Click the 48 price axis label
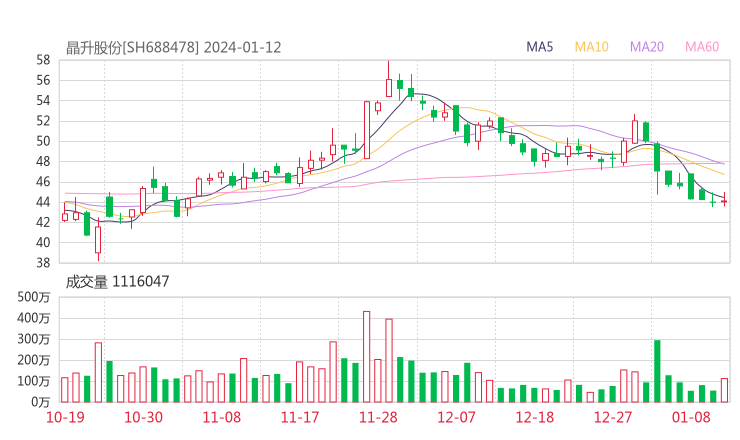The image size is (740, 440). 43,161
